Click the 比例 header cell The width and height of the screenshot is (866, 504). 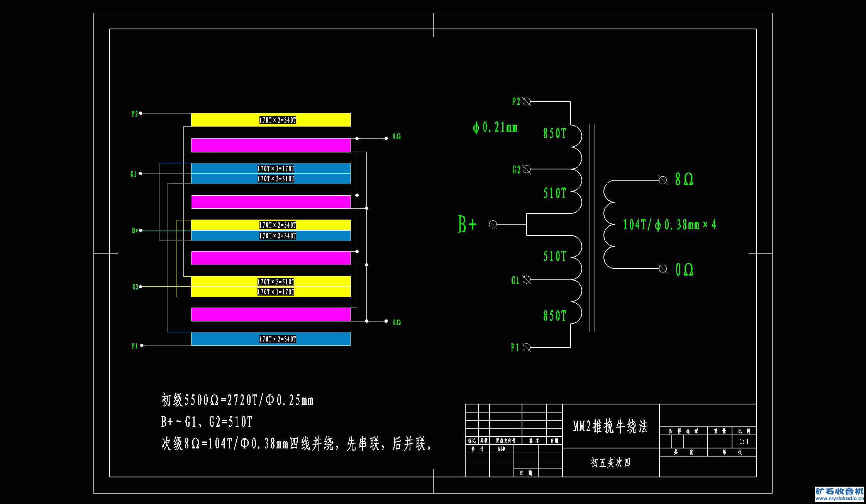point(744,431)
